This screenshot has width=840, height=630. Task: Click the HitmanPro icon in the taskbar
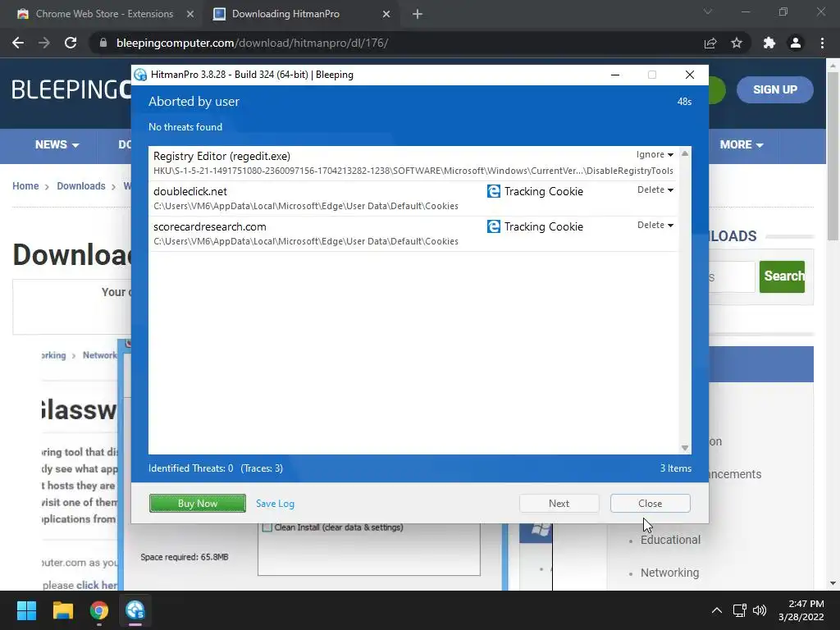[135, 610]
